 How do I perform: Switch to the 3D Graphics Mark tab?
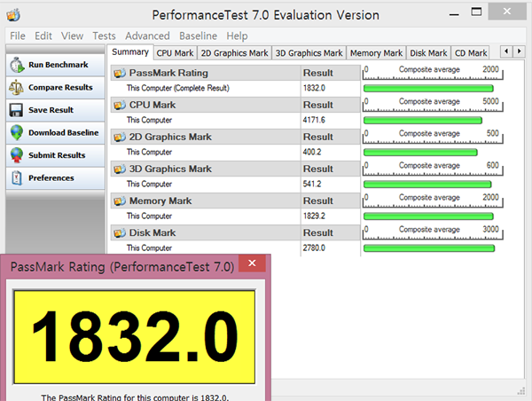point(309,53)
